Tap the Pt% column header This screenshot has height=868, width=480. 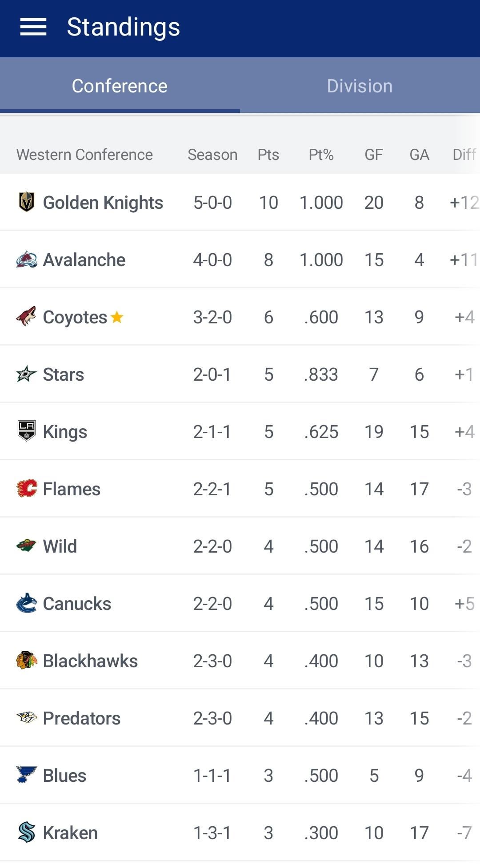click(x=321, y=155)
